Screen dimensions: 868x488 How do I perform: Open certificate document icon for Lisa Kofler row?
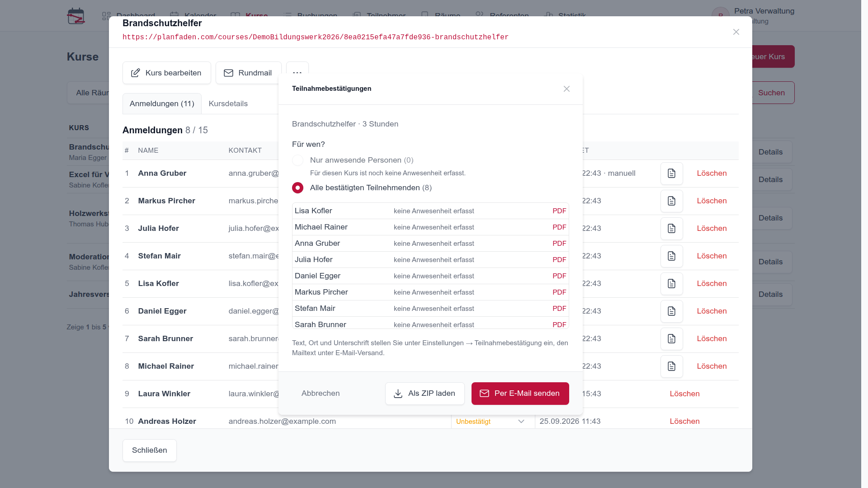tap(671, 284)
